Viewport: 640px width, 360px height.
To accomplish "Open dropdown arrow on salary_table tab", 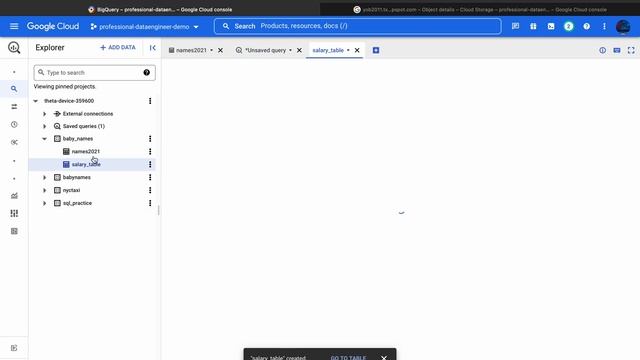I will (348, 50).
